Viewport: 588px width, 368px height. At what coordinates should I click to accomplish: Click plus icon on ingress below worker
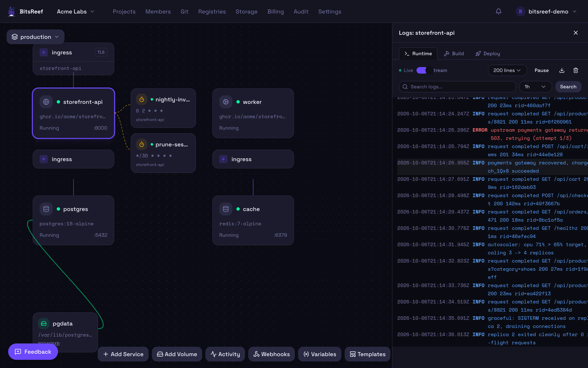point(223,159)
